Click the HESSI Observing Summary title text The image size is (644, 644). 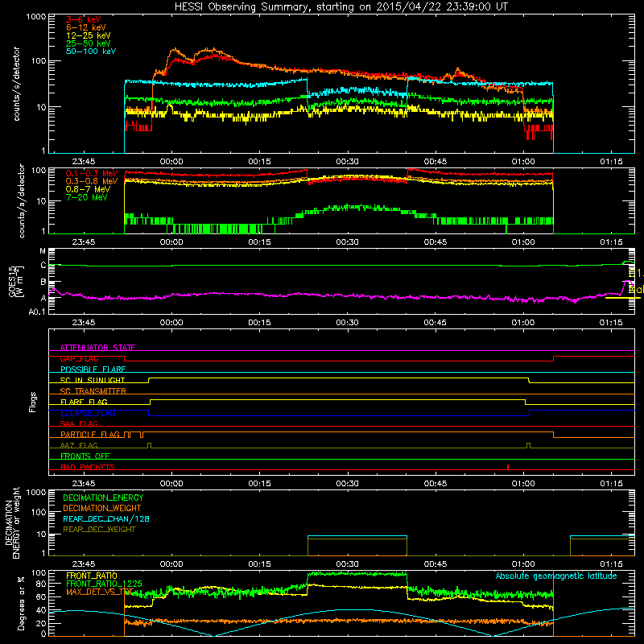(x=341, y=6)
